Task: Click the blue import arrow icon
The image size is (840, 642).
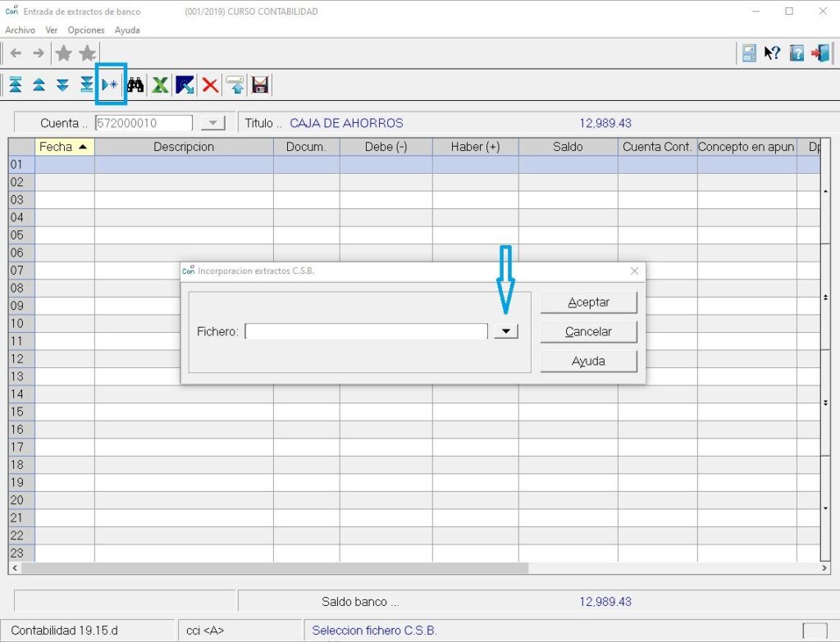Action: click(x=185, y=84)
